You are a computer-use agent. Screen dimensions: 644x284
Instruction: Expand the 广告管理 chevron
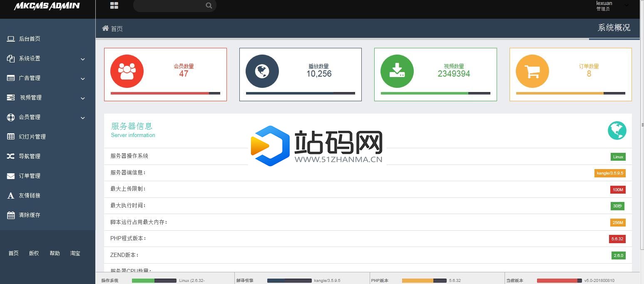click(83, 79)
